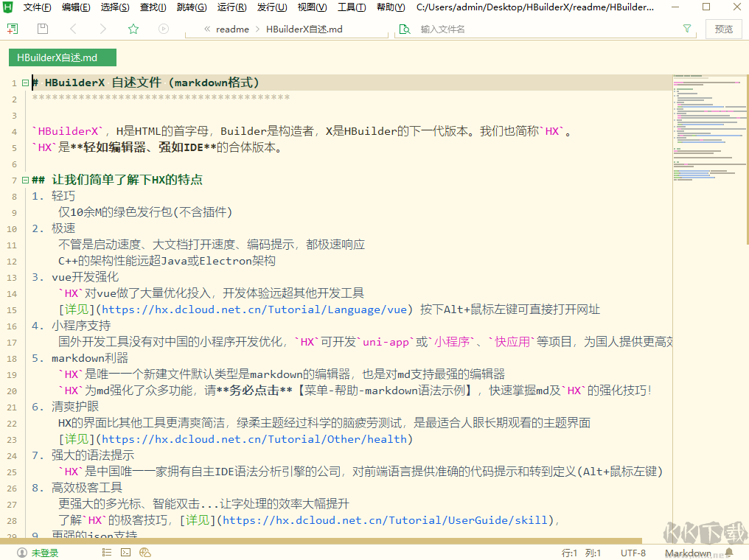Viewport: 749px width, 560px height.
Task: Click the text 3. vue开发强化
Action: (x=75, y=277)
